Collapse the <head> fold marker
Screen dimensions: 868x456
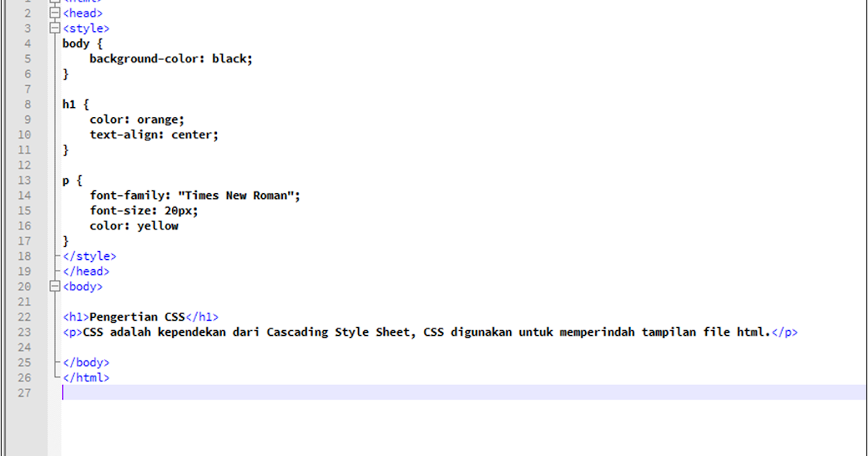pos(55,13)
